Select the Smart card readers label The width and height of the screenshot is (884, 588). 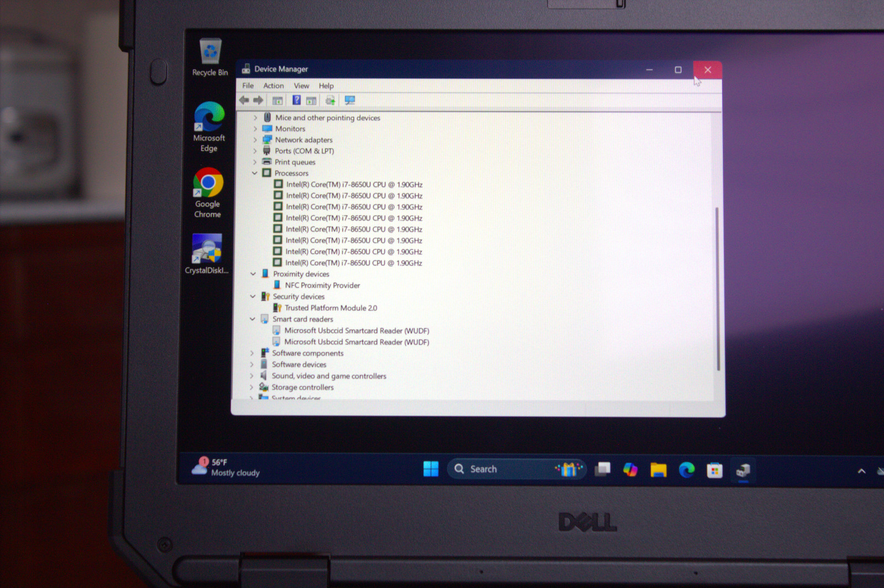pos(303,319)
